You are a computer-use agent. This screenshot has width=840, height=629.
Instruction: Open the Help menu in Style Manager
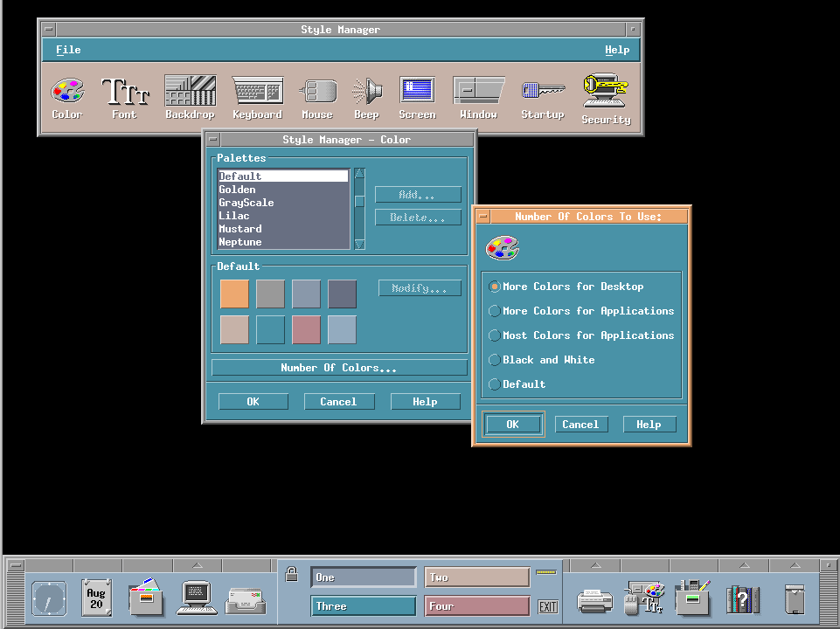point(617,50)
